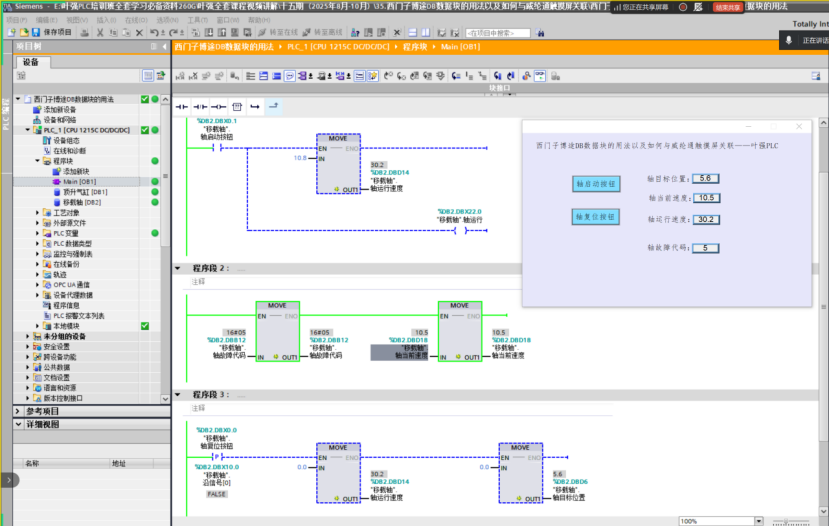Expand the 工艺对象 folder
Viewport: 829px width, 526px height.
point(38,213)
